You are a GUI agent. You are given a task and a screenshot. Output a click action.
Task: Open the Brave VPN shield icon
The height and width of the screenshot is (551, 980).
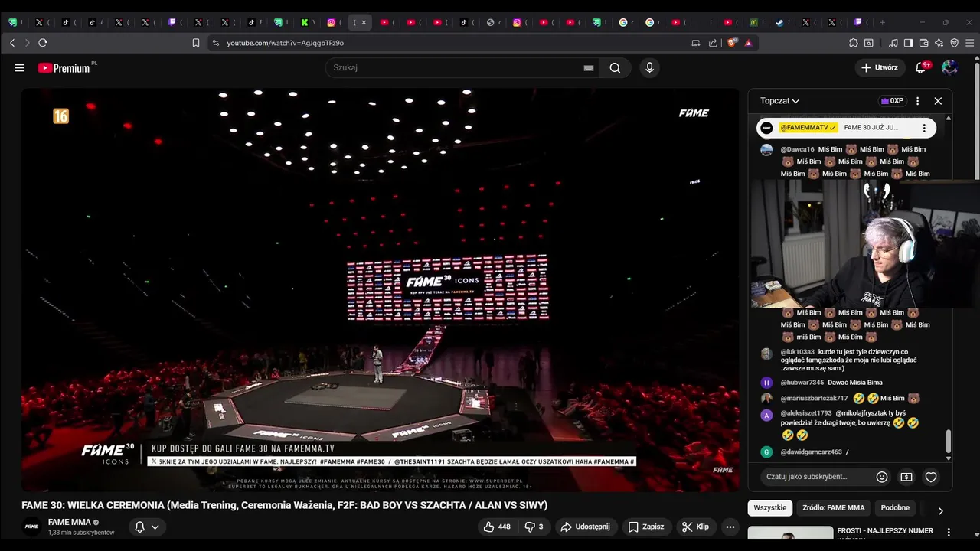(x=954, y=43)
